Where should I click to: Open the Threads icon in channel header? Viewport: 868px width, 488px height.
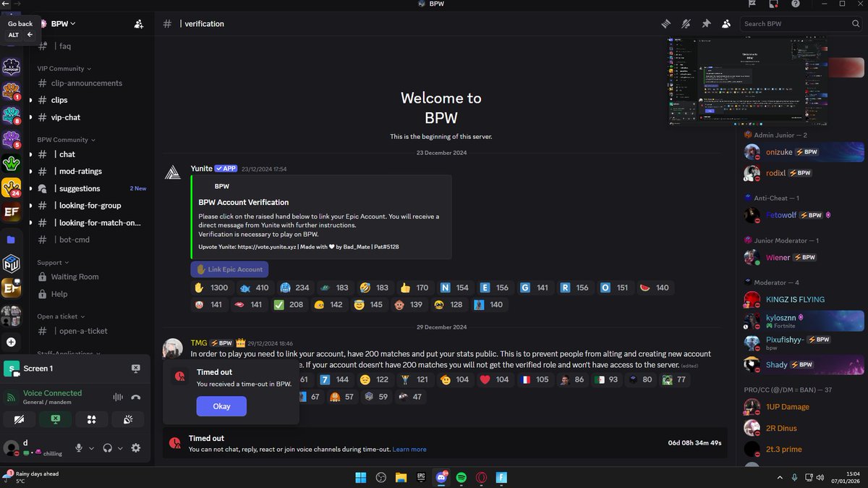point(665,24)
